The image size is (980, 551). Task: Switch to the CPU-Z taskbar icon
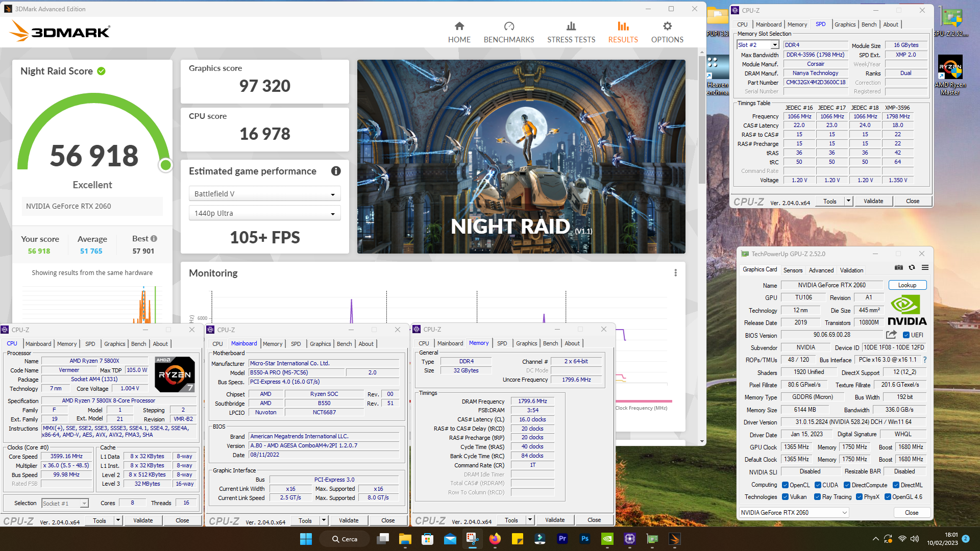point(629,539)
